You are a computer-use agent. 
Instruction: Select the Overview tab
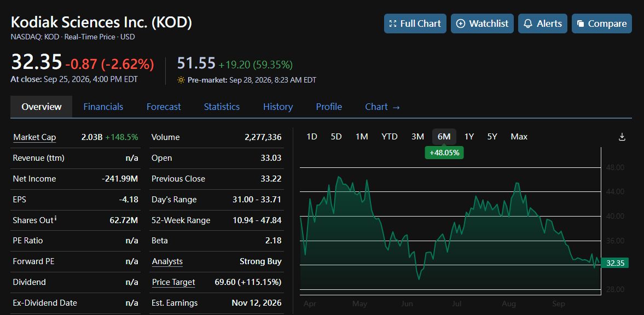click(42, 107)
